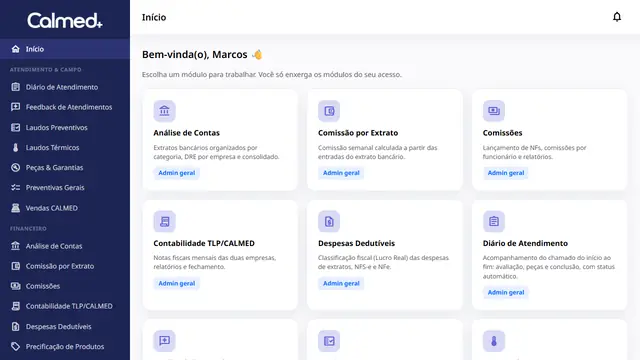Open Despesas Dedutíveis sidebar item
640x360 pixels.
[x=65, y=326]
